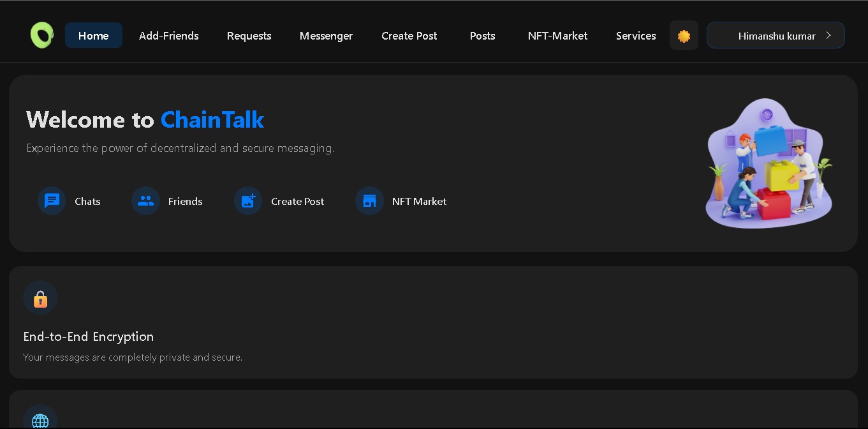Click the ChainTalk green logo icon
The image size is (868, 429).
coord(42,35)
